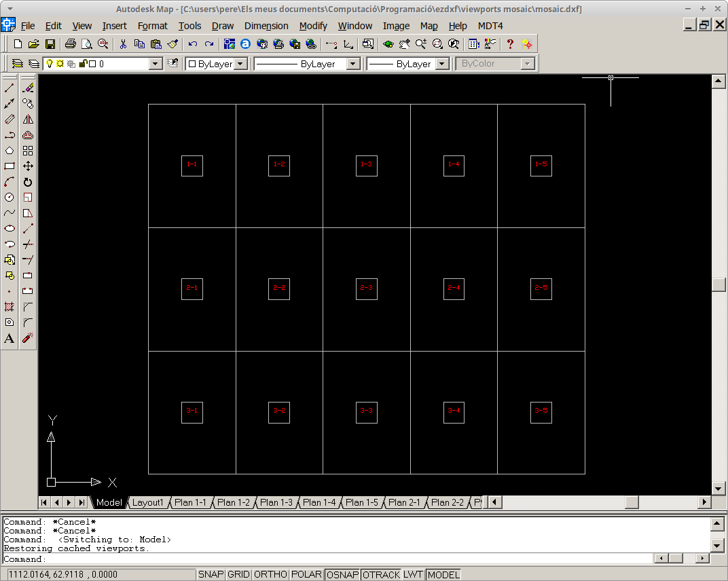
Task: Select the Move tool
Action: point(28,166)
